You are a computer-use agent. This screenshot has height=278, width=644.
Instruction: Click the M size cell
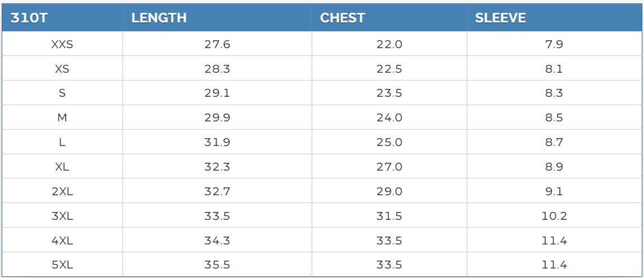pyautogui.click(x=62, y=118)
